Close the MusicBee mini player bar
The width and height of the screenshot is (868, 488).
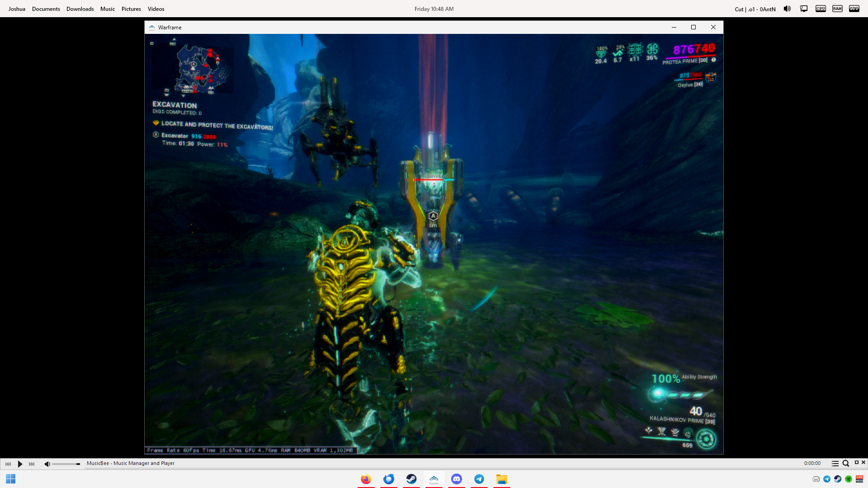click(x=863, y=462)
